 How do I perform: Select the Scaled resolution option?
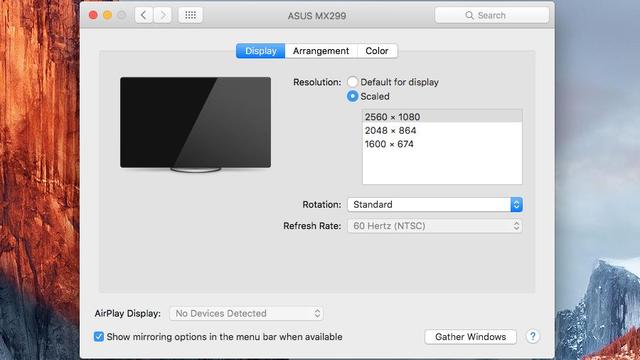pos(352,96)
